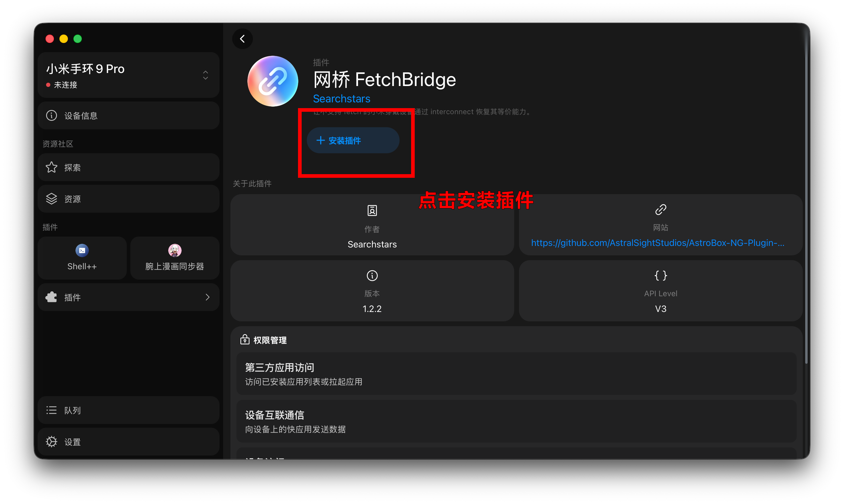Image resolution: width=844 pixels, height=504 pixels.
Task: Install the plugin with 安装插件 button
Action: (x=353, y=140)
